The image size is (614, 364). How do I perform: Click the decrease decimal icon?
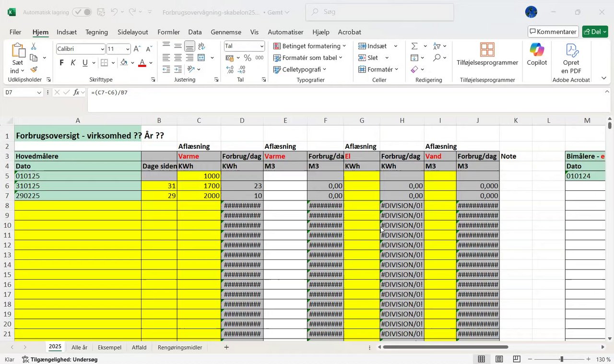[x=242, y=70]
